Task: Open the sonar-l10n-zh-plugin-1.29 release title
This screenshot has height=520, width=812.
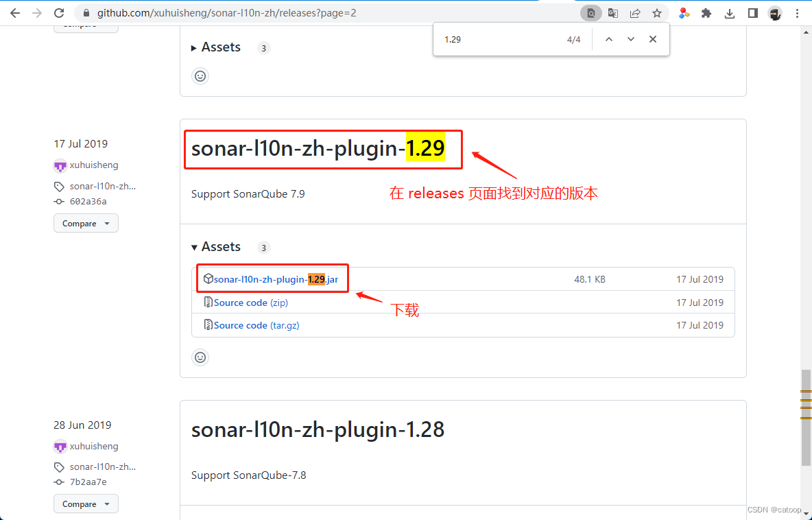Action: pos(318,149)
